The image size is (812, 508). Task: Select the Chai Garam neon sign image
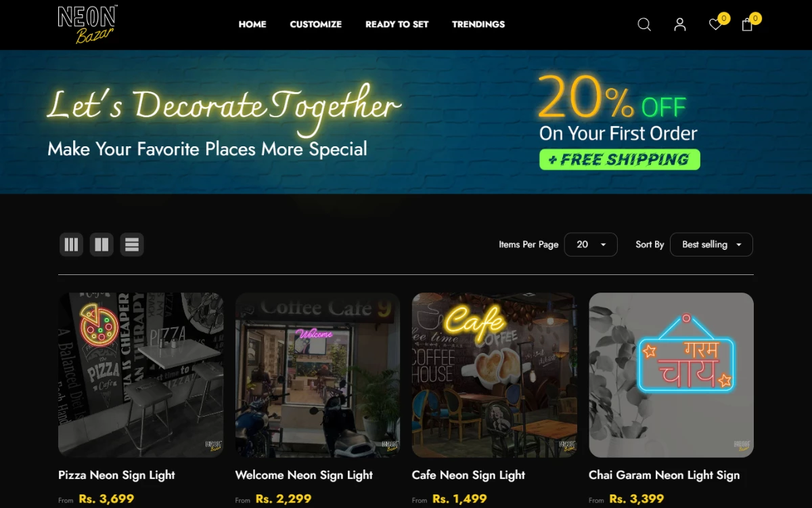point(671,375)
